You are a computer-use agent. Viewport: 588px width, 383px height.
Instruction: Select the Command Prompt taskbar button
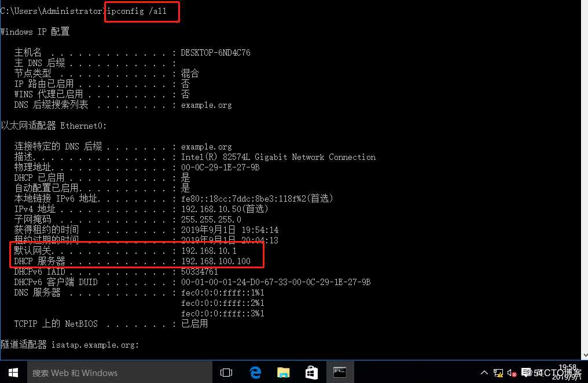tap(340, 373)
